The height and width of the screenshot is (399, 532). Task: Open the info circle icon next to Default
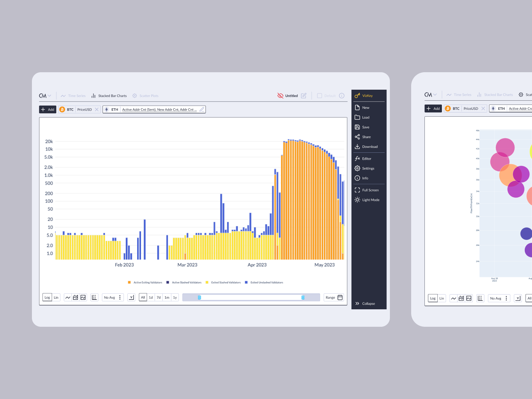point(342,96)
